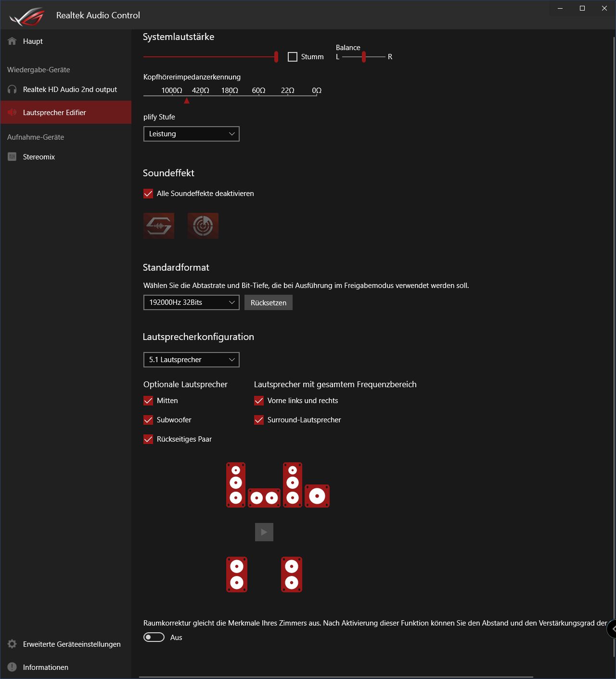Open the plify Stufe Leistung dropdown
This screenshot has height=679, width=616.
(192, 134)
